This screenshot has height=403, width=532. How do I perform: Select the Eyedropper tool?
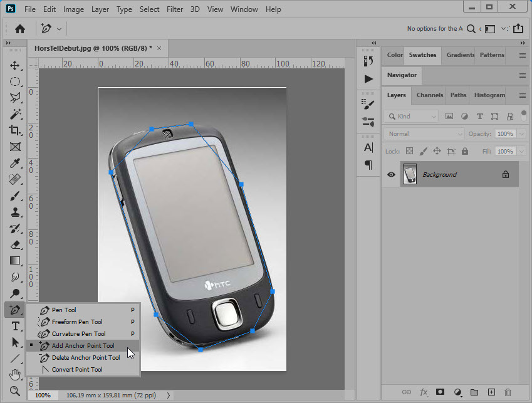coord(14,163)
